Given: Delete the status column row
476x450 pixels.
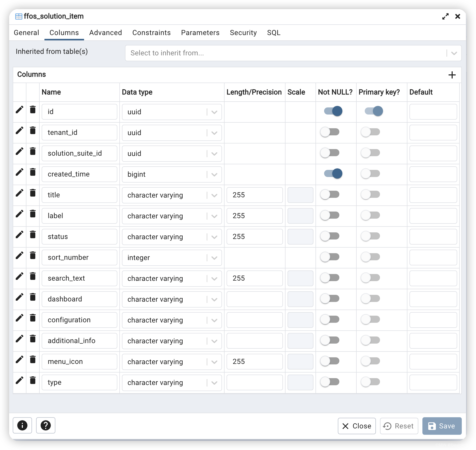Looking at the screenshot, I should point(33,235).
